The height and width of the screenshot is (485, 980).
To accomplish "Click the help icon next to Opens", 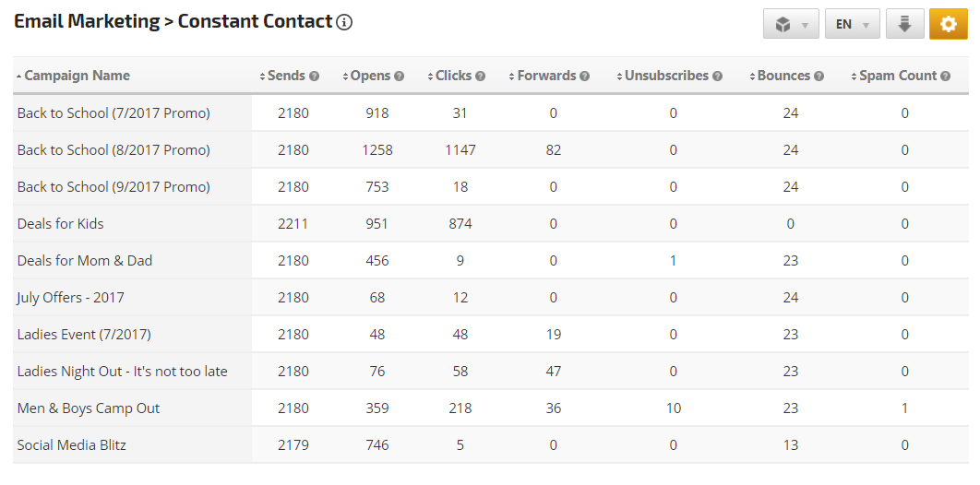I will point(400,77).
